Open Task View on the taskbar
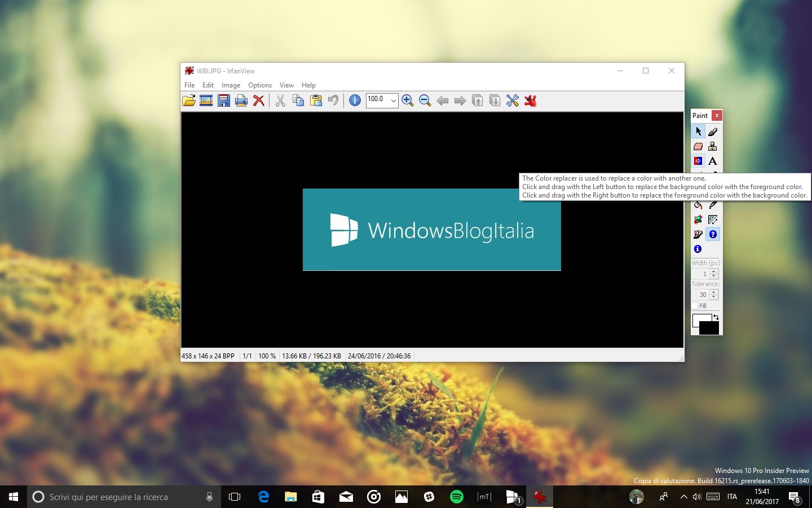This screenshot has width=812, height=508. point(235,497)
